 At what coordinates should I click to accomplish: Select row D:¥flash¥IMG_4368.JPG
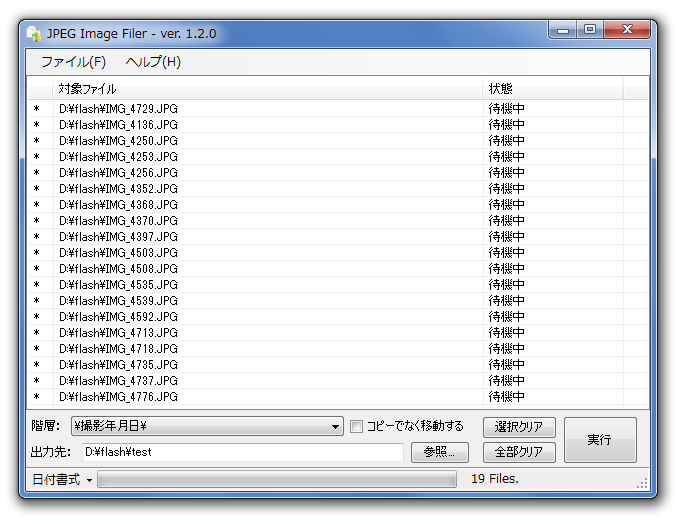click(338, 205)
